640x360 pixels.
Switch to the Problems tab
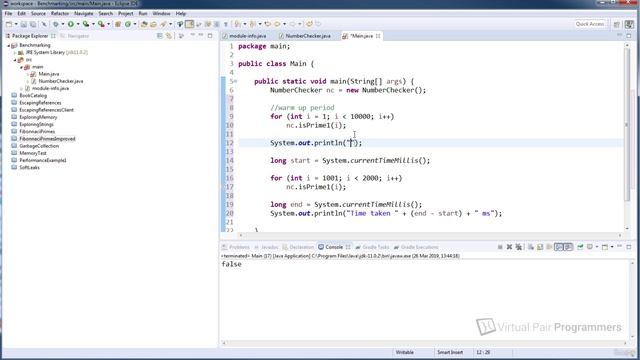pos(236,247)
